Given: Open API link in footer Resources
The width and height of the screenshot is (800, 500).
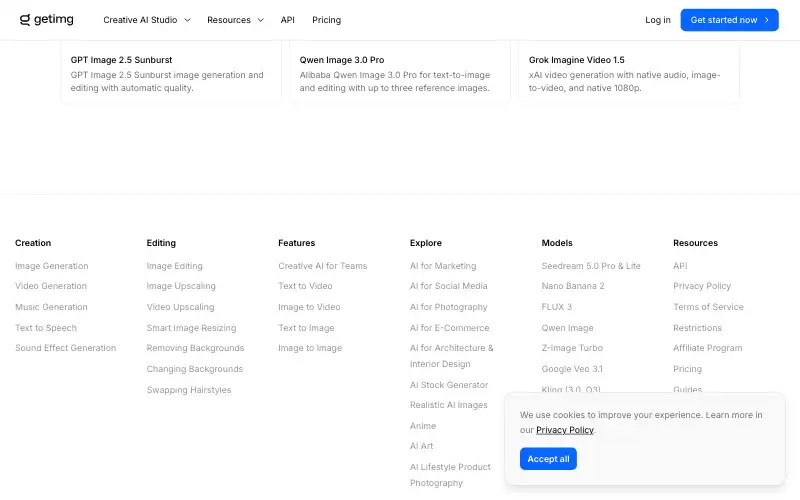Looking at the screenshot, I should coord(680,266).
